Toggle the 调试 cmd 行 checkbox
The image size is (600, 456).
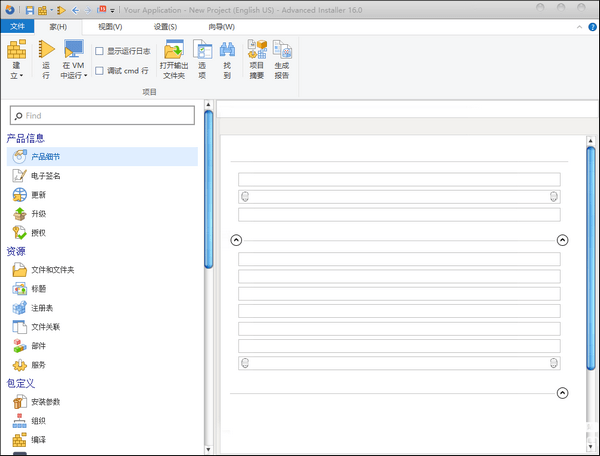click(x=99, y=72)
